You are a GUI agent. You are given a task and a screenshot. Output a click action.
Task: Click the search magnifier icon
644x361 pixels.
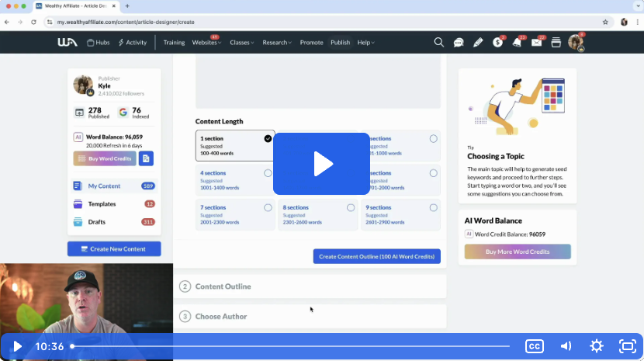pyautogui.click(x=438, y=43)
